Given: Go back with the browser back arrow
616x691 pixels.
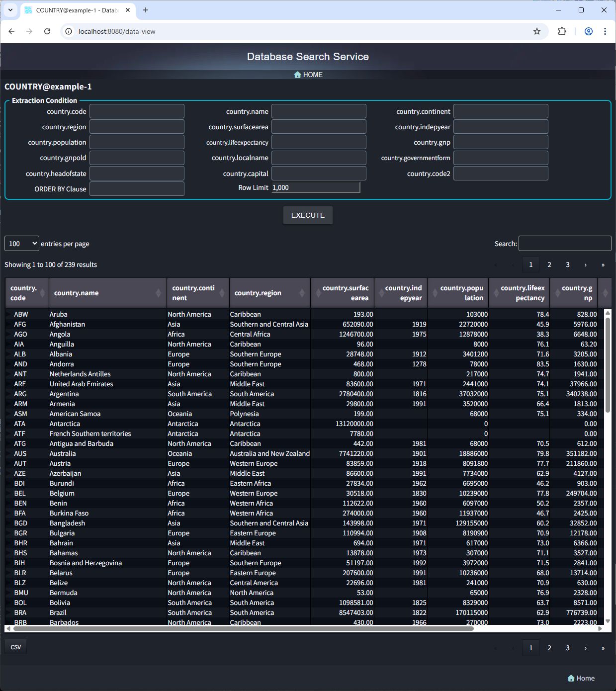Looking at the screenshot, I should coord(12,31).
